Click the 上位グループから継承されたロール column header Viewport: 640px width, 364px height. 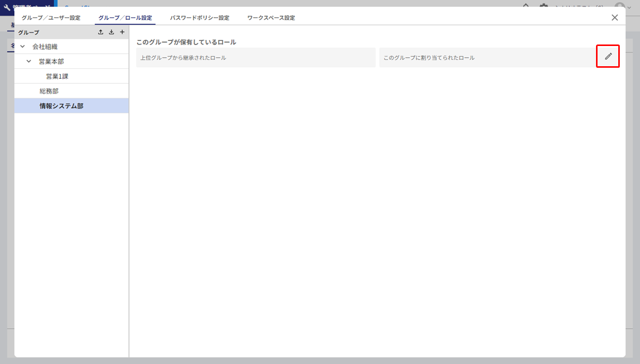pos(183,58)
